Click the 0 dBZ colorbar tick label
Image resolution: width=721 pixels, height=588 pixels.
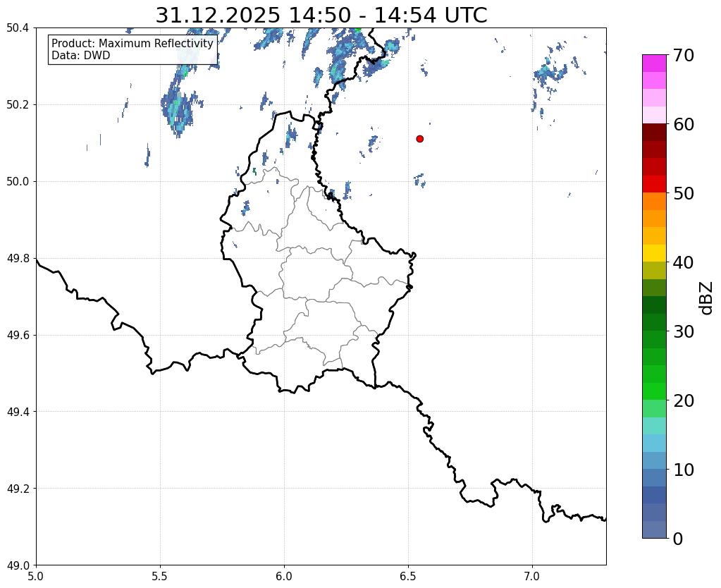point(678,539)
